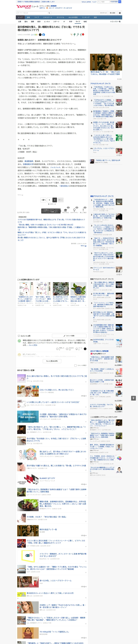
Task: Switch to the エキスパート tab
Action: (48, 17)
